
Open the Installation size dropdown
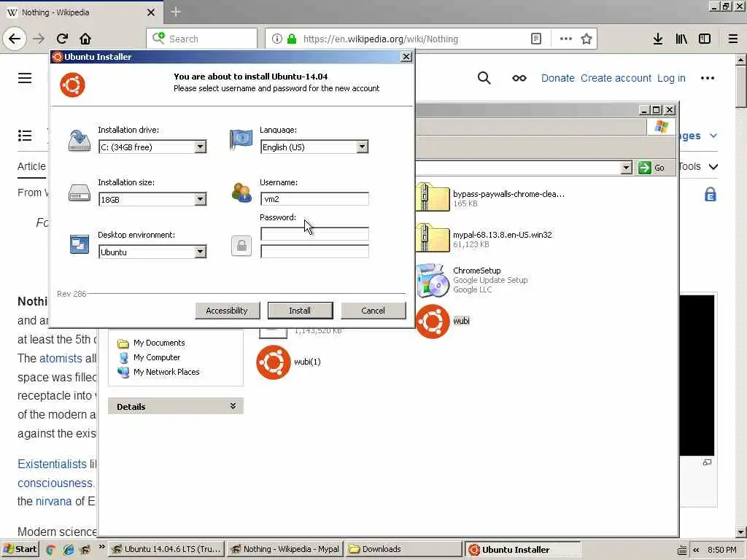[x=200, y=199]
